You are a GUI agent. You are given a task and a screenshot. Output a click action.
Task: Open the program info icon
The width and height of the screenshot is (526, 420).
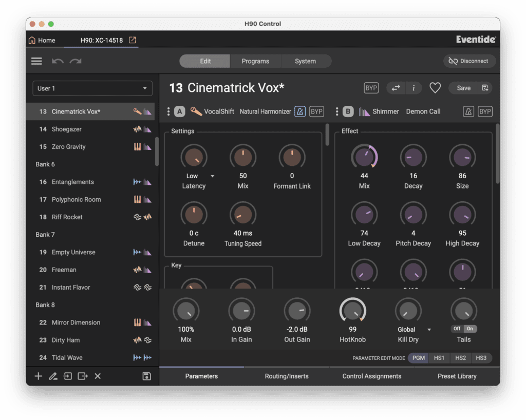414,88
